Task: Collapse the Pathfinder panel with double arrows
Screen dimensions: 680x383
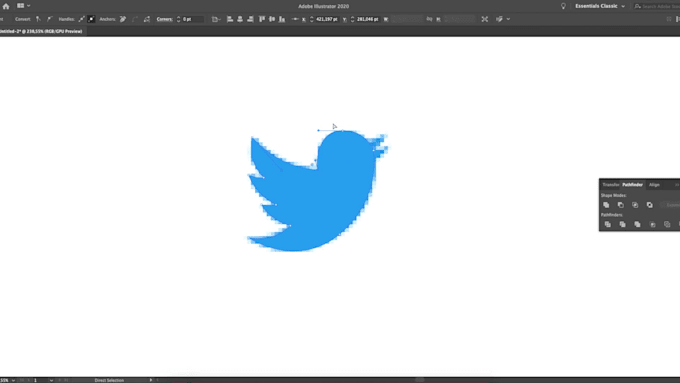Action: [x=677, y=185]
